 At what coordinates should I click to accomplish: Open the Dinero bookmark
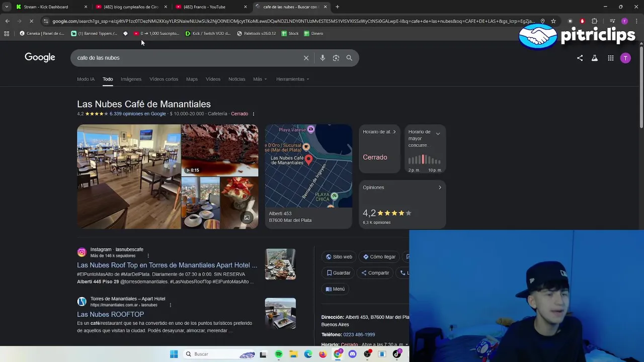click(313, 33)
